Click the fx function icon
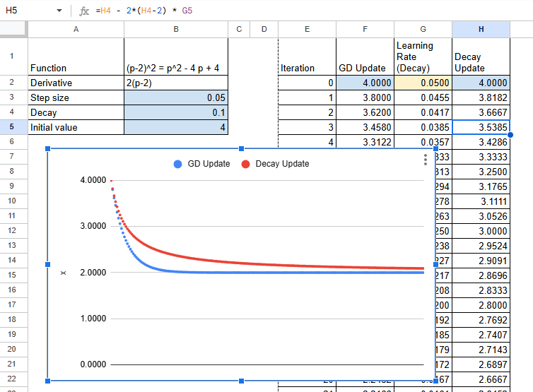 [84, 11]
